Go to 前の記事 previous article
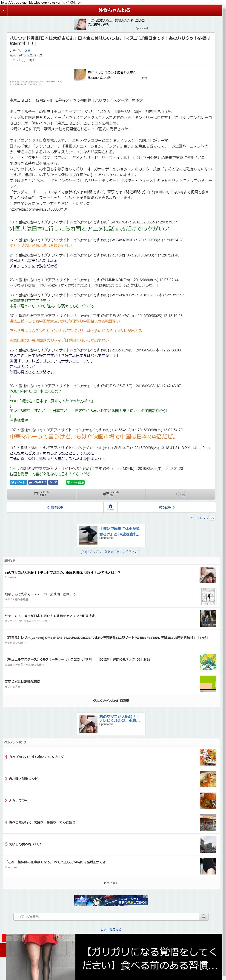 (x=55, y=507)
